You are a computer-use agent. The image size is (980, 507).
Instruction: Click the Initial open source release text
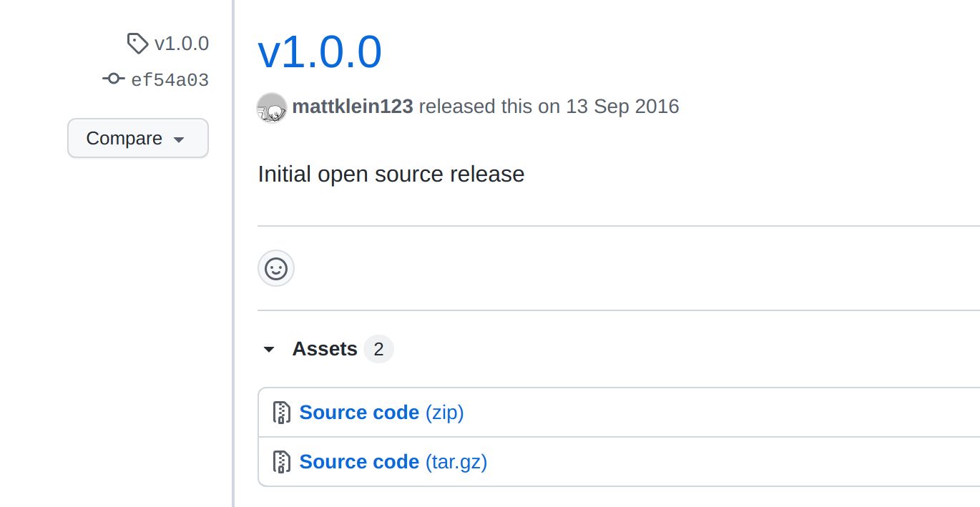[391, 174]
